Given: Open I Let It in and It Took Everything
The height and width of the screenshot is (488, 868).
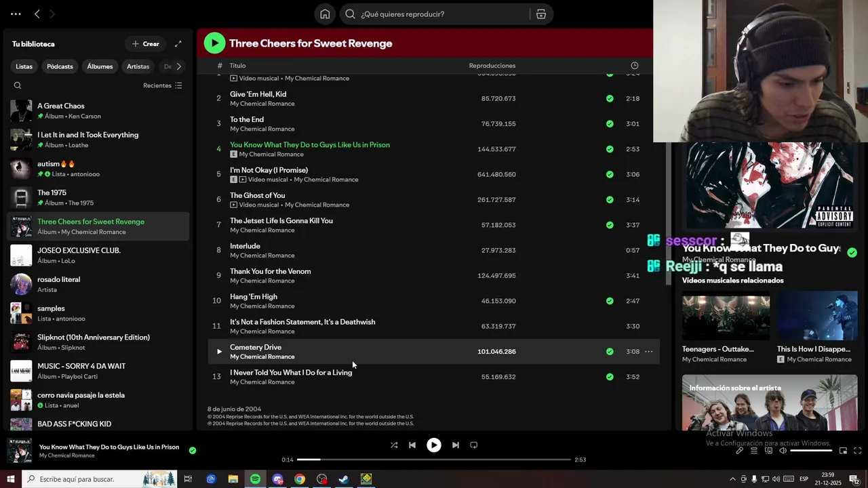Looking at the screenshot, I should (98, 140).
